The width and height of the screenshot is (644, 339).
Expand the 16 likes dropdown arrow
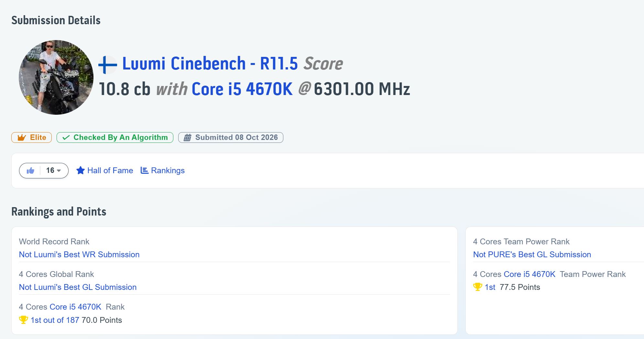click(59, 171)
